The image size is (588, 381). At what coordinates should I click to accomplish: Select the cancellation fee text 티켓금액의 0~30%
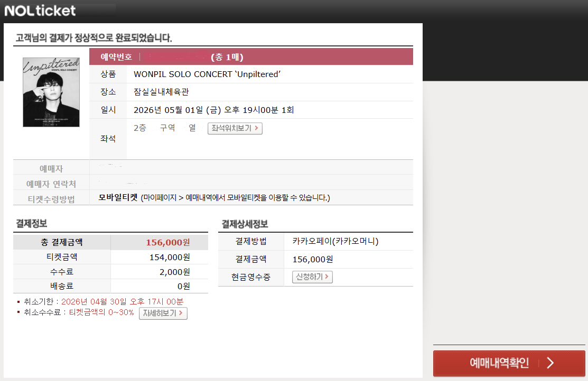101,312
